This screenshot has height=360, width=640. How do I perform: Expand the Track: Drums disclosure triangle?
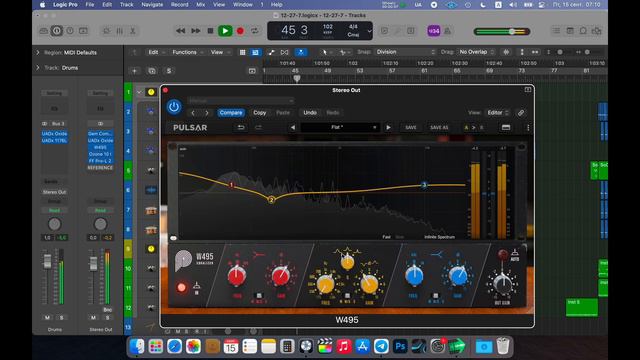(x=38, y=68)
